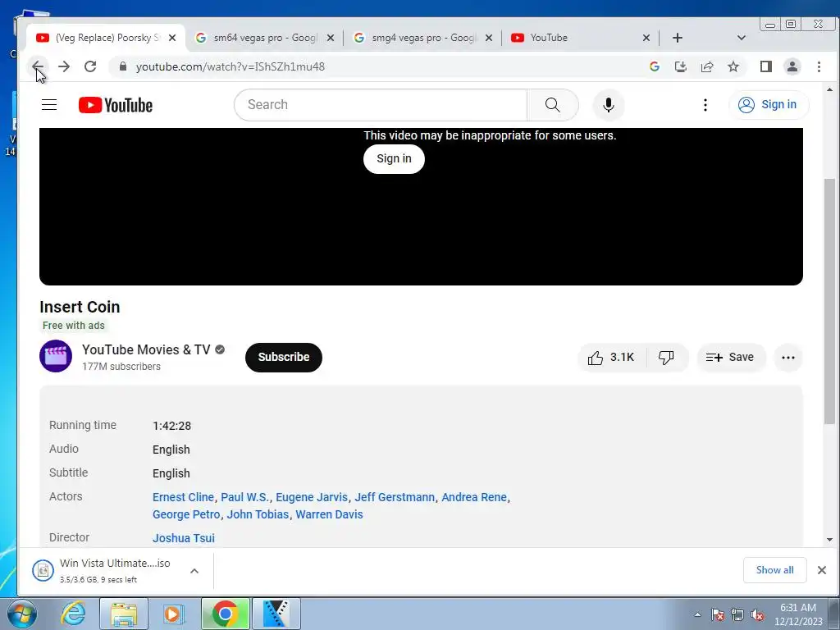This screenshot has width=840, height=630.
Task: Dislike the Insert Coin video
Action: coord(666,358)
